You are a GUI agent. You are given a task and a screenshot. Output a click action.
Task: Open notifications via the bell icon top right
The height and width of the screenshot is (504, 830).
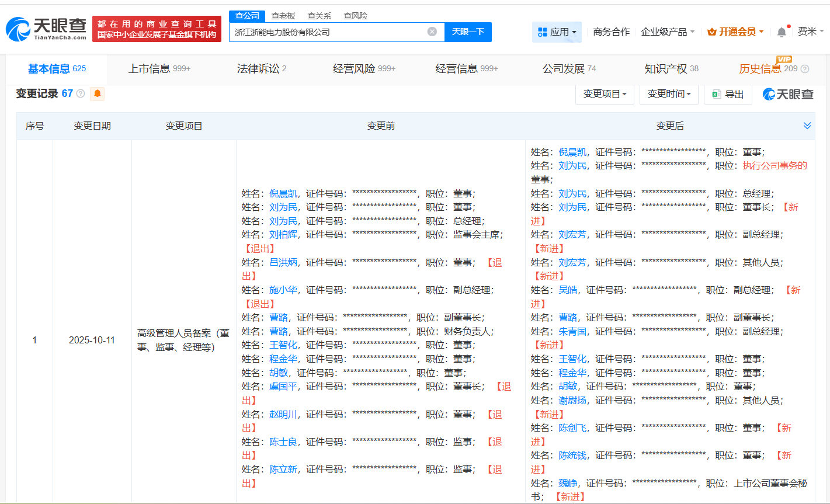pos(782,31)
